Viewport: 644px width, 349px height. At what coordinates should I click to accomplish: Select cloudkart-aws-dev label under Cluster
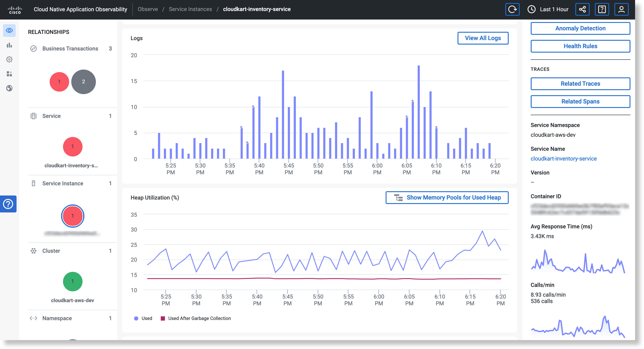(73, 300)
